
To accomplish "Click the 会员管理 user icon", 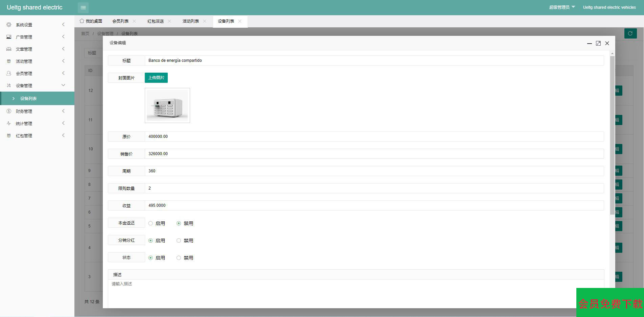I will tap(9, 73).
